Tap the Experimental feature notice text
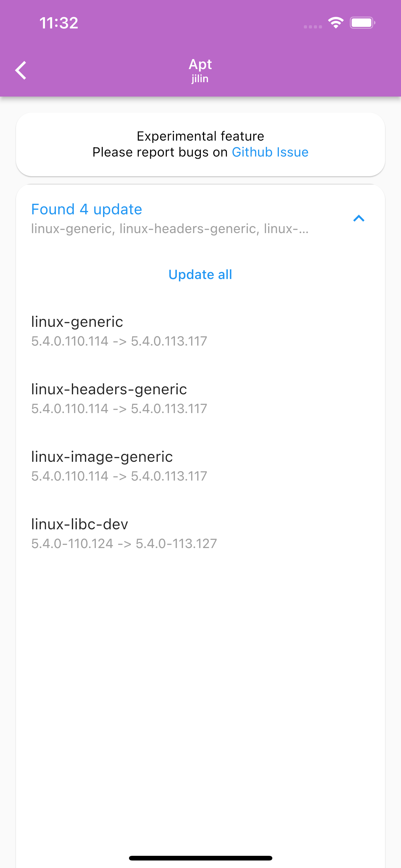Image resolution: width=401 pixels, height=868 pixels. [x=200, y=136]
